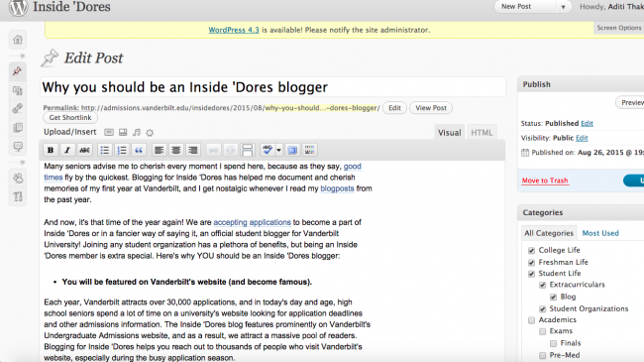Open the Comments bubble icon in sidebar
This screenshot has height=362, width=644.
[x=18, y=147]
